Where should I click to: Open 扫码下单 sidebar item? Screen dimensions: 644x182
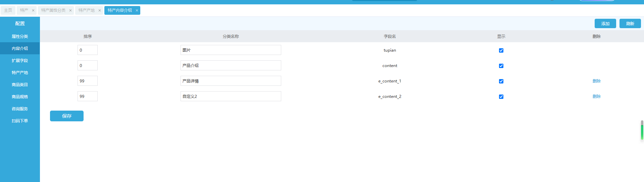tap(20, 121)
